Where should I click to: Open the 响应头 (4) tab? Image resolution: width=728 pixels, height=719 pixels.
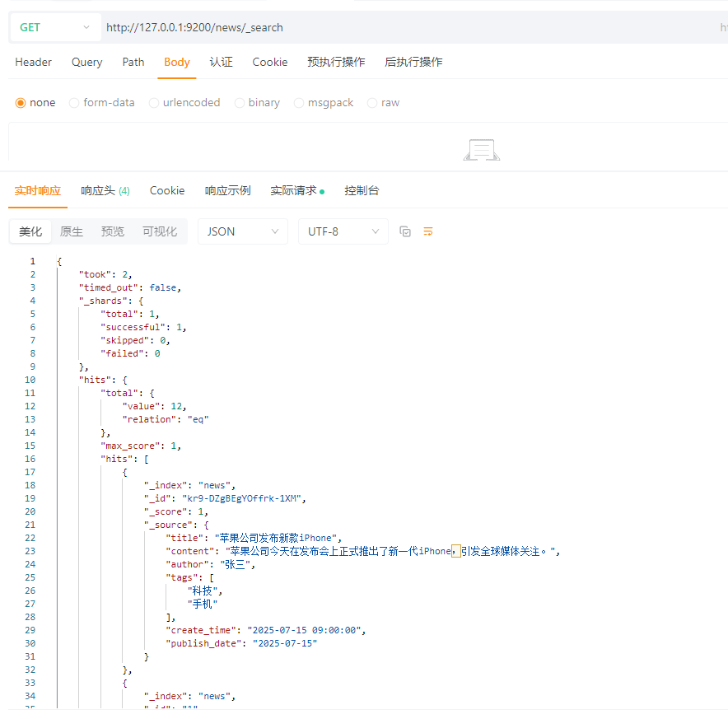pos(105,191)
